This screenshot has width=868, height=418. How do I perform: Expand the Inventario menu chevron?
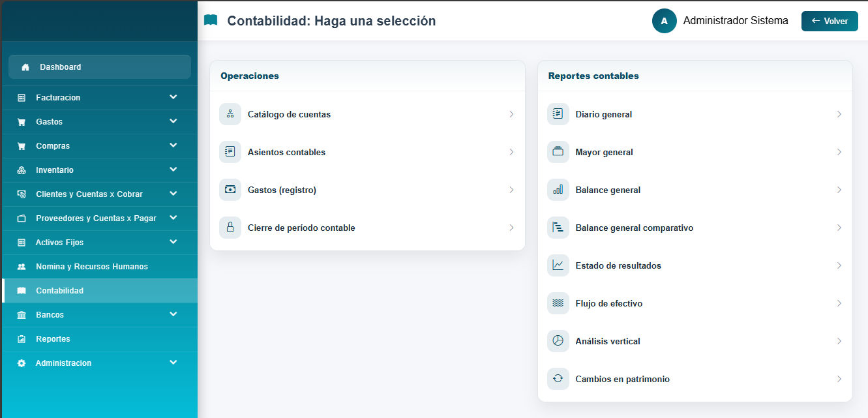coord(173,170)
